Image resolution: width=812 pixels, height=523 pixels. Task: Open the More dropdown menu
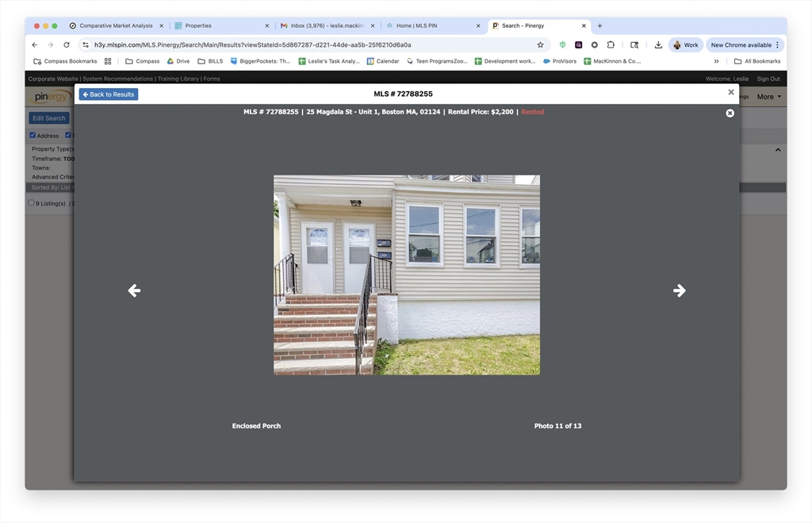768,97
